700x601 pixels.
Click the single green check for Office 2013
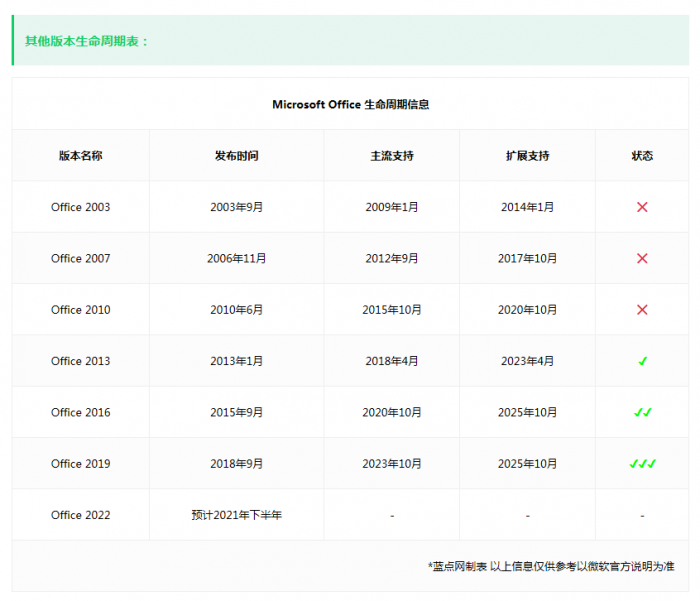[642, 361]
